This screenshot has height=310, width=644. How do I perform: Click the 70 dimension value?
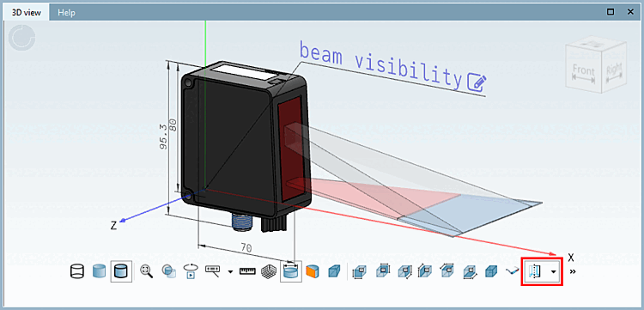(x=246, y=247)
